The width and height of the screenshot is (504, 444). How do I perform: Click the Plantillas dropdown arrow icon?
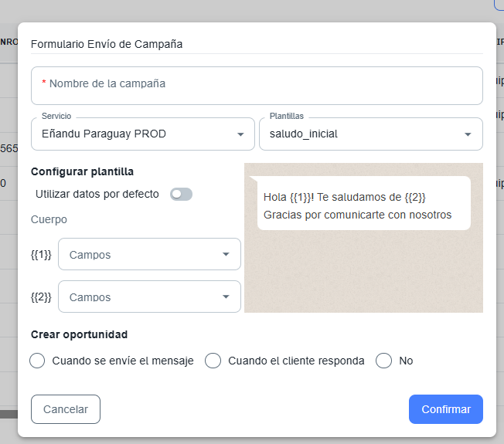click(468, 134)
